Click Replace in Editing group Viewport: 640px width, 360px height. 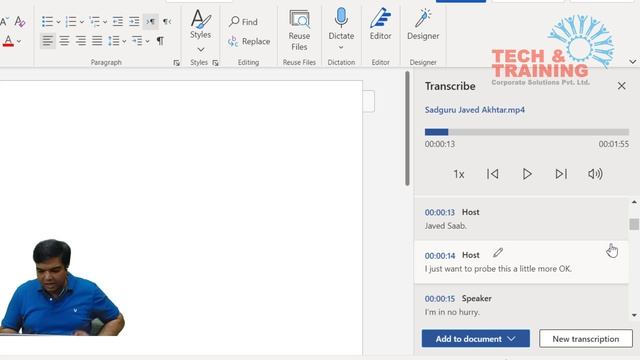(249, 41)
